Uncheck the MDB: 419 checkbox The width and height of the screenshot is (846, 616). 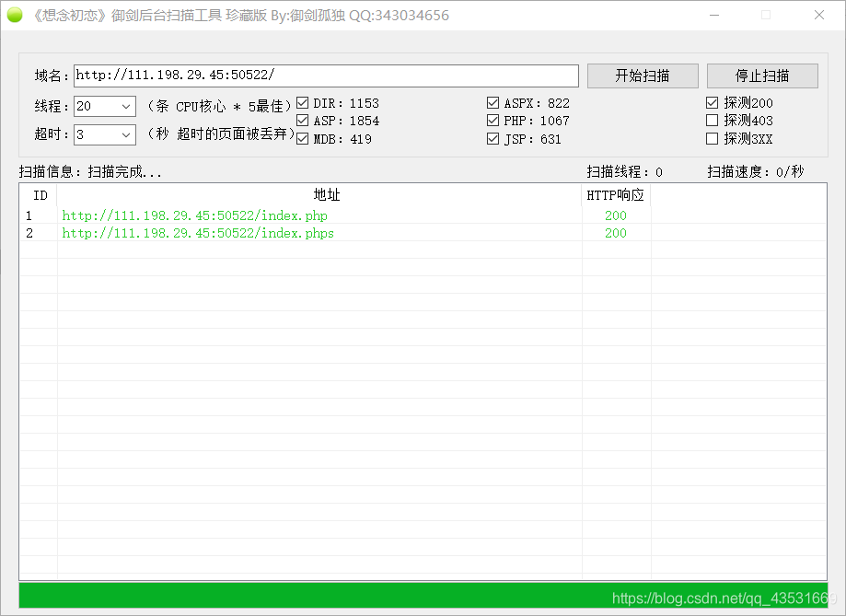pyautogui.click(x=303, y=139)
